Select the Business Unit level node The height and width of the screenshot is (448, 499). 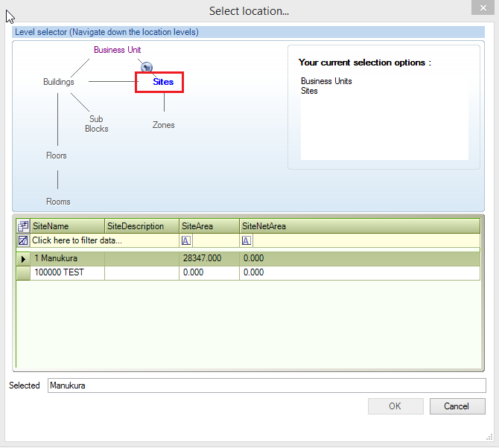(117, 50)
